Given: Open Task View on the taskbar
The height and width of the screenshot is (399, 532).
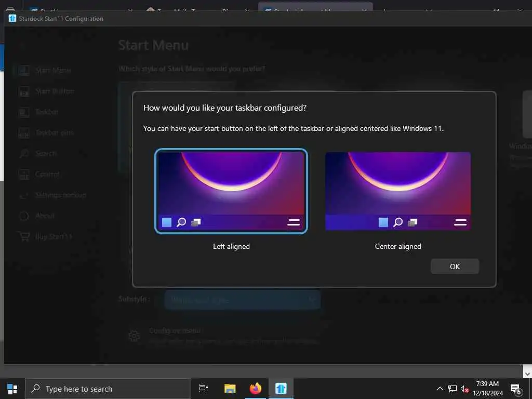Looking at the screenshot, I should click(x=204, y=389).
